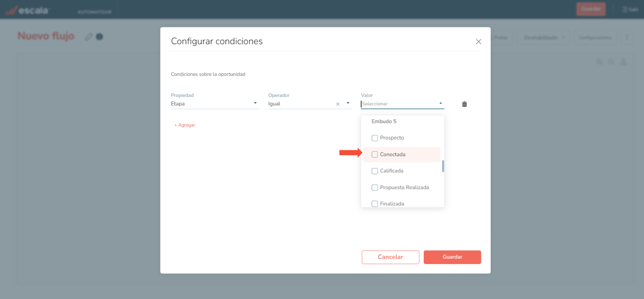This screenshot has width=644, height=299.
Task: Clear the Igual operator selection
Action: (x=338, y=104)
